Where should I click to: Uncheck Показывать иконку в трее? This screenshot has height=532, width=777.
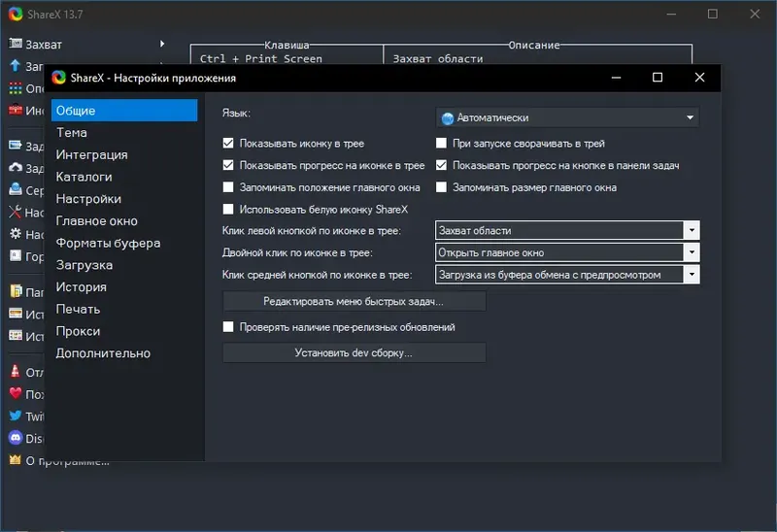pyautogui.click(x=228, y=143)
